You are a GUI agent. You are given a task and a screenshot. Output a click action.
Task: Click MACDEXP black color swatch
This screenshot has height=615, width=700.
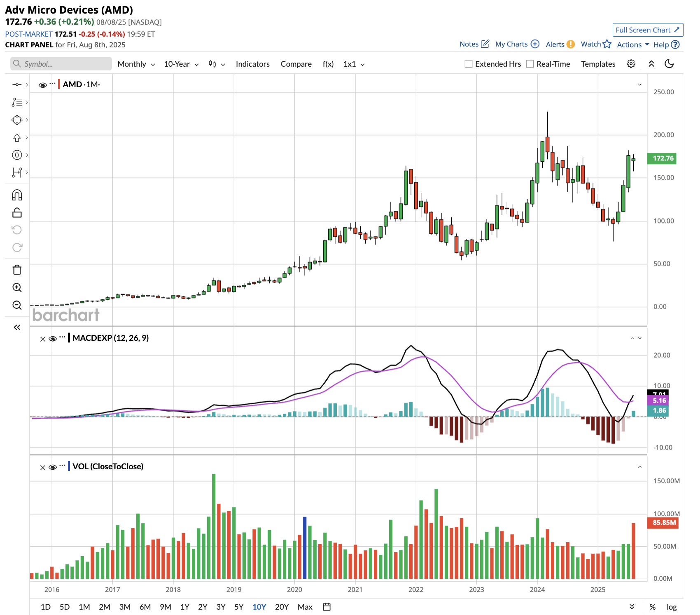pyautogui.click(x=69, y=338)
